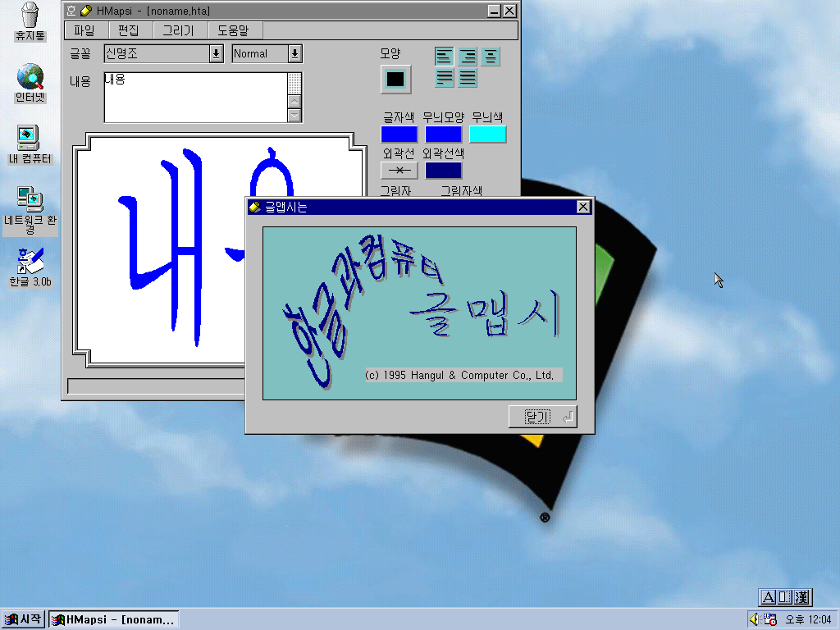Click the 오후 12:04 clock

tap(808, 620)
